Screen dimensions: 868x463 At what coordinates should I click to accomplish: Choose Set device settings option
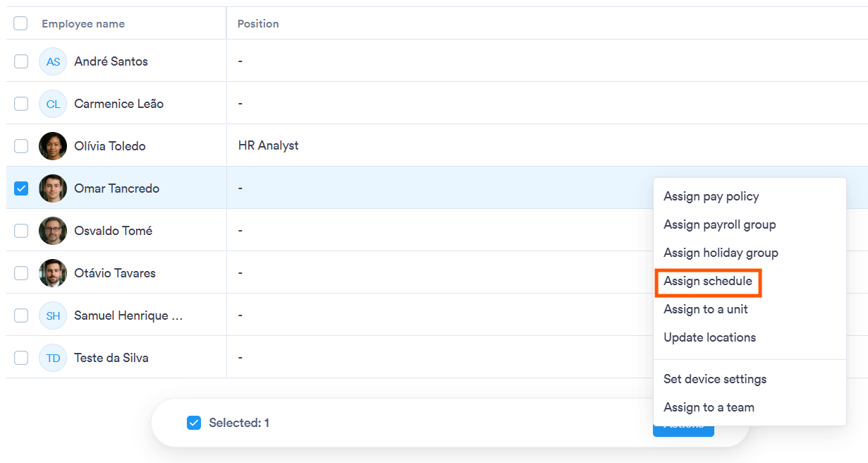click(715, 379)
